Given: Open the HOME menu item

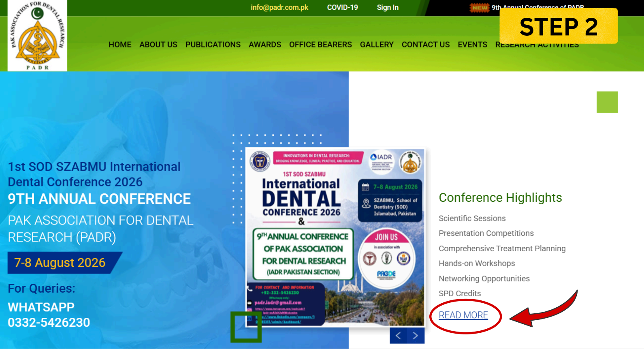Looking at the screenshot, I should pos(120,45).
